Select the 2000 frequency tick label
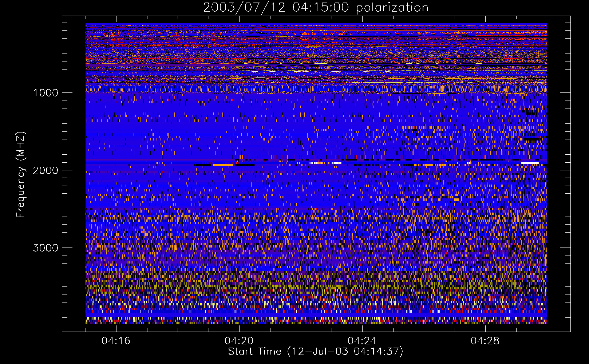589x364 pixels. (46, 170)
